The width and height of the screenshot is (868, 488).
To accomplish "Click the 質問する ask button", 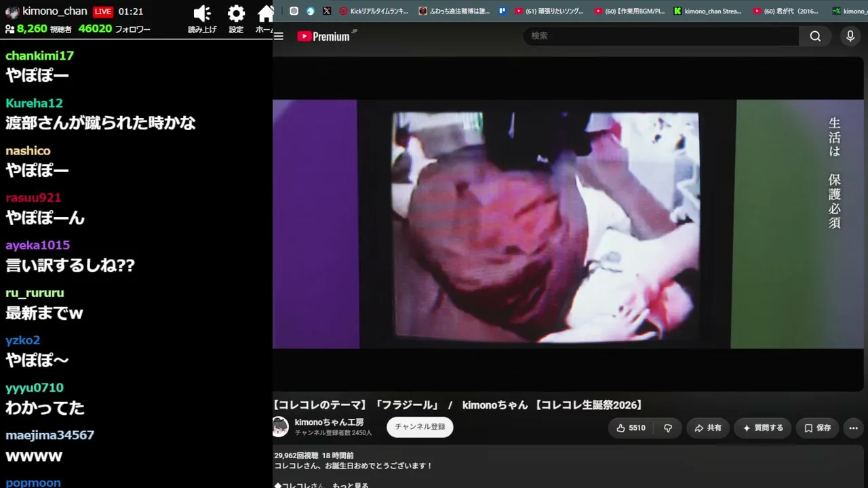I will click(x=763, y=428).
